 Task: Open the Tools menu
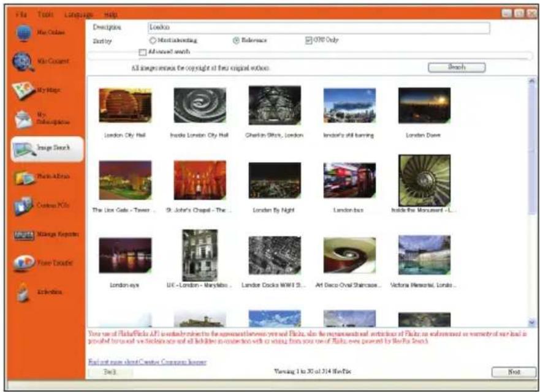(x=45, y=15)
